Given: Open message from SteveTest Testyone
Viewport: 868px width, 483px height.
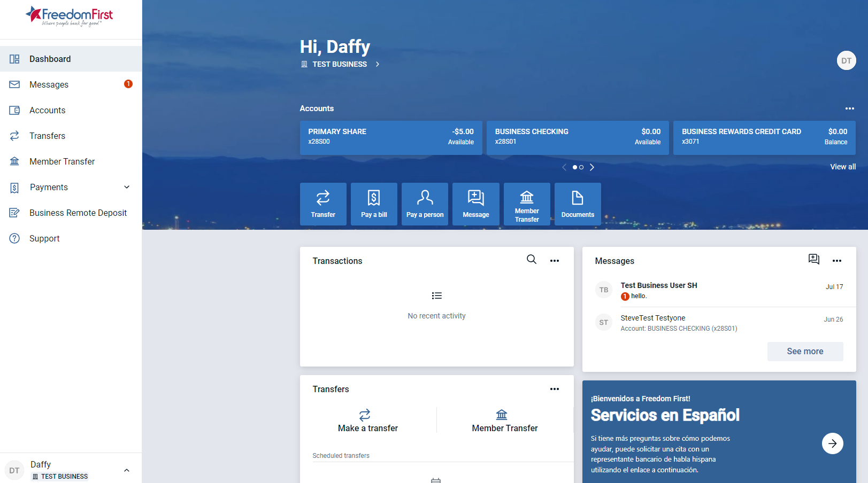Looking at the screenshot, I should [719, 323].
